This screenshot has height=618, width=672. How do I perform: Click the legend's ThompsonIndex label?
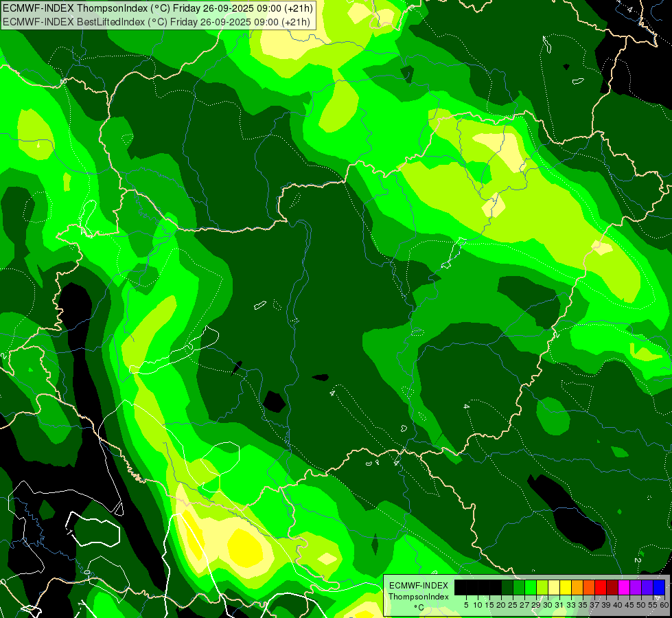click(419, 597)
